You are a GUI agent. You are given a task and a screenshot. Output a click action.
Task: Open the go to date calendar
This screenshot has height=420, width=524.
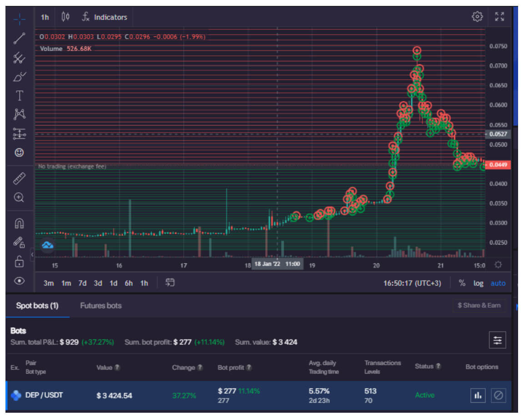tap(170, 283)
